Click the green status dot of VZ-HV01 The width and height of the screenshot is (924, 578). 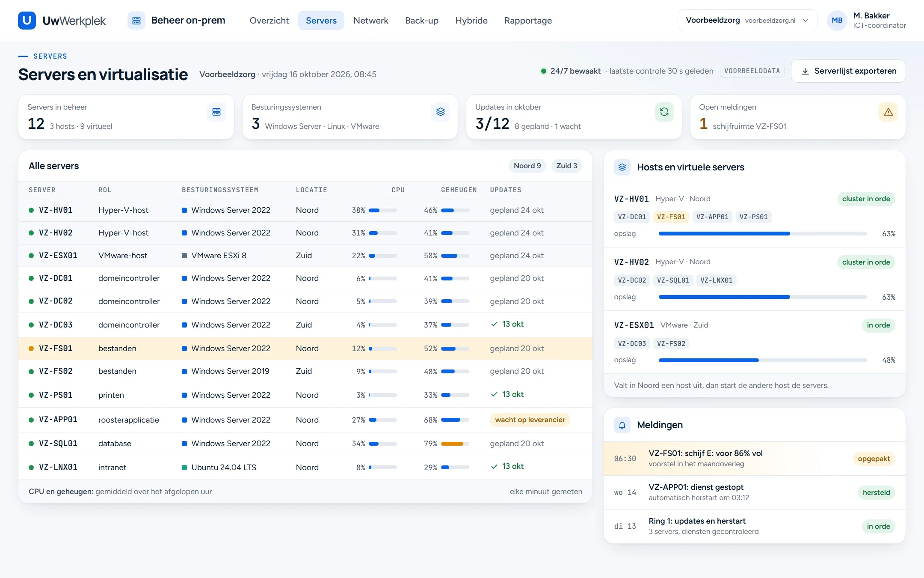[31, 210]
